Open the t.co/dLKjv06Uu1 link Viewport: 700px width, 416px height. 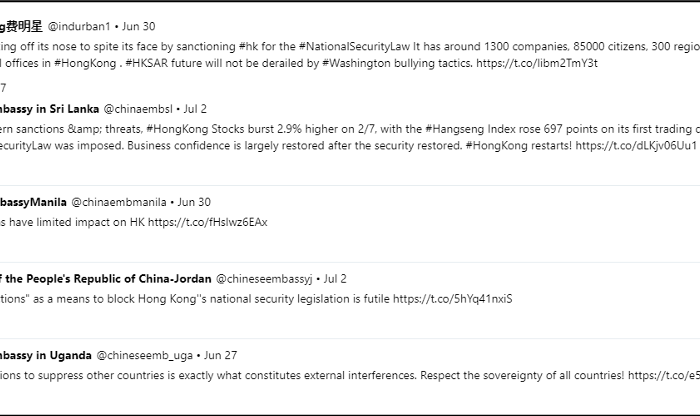[x=636, y=146]
